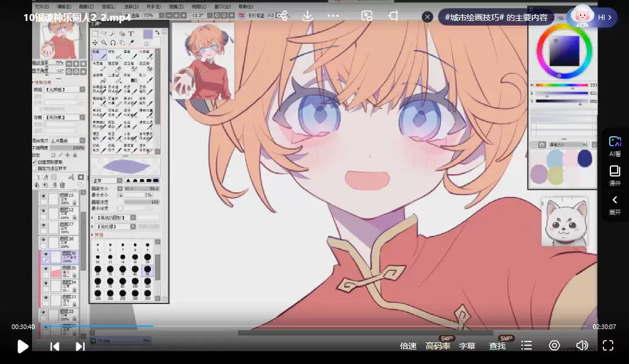Skip to the previous video
The height and width of the screenshot is (364, 629).
coord(55,347)
